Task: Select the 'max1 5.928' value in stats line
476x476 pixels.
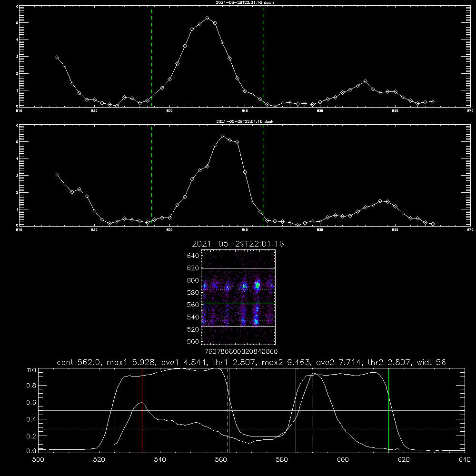Action: pyautogui.click(x=131, y=362)
